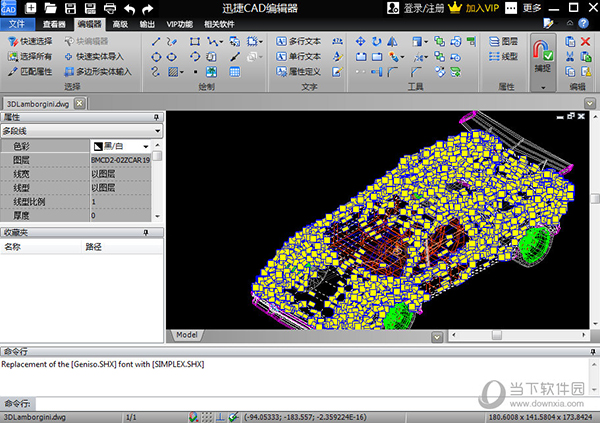Click 图层 layers button
Viewport: 600px width, 423px height.
click(x=504, y=41)
